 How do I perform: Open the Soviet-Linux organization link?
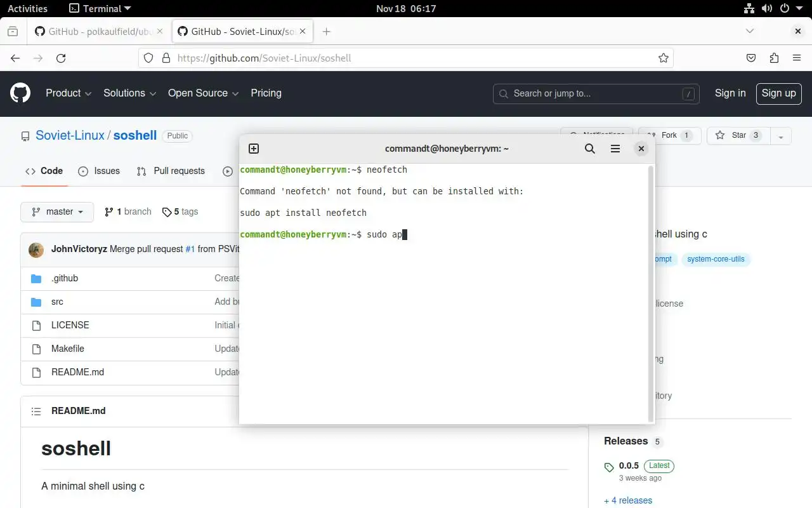pyautogui.click(x=70, y=135)
